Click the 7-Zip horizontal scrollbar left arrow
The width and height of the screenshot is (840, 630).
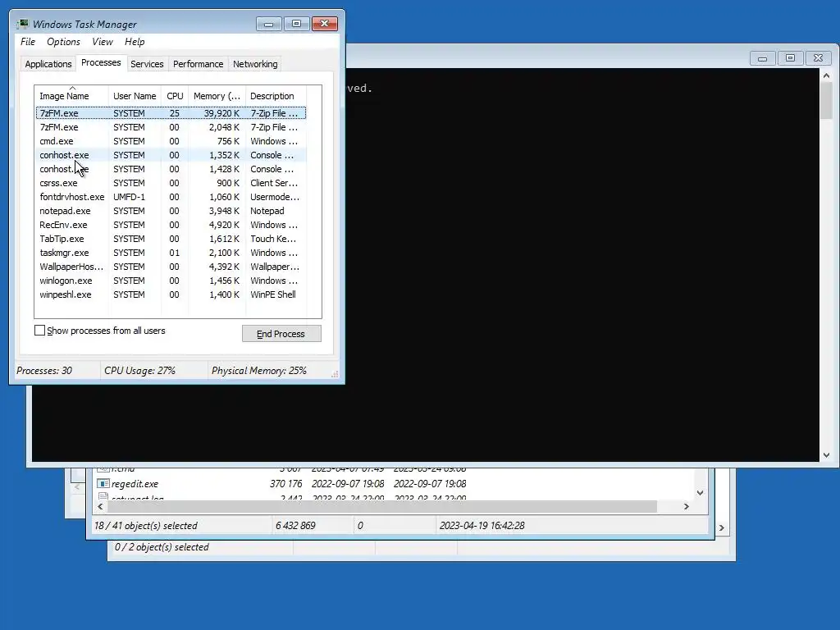[100, 506]
